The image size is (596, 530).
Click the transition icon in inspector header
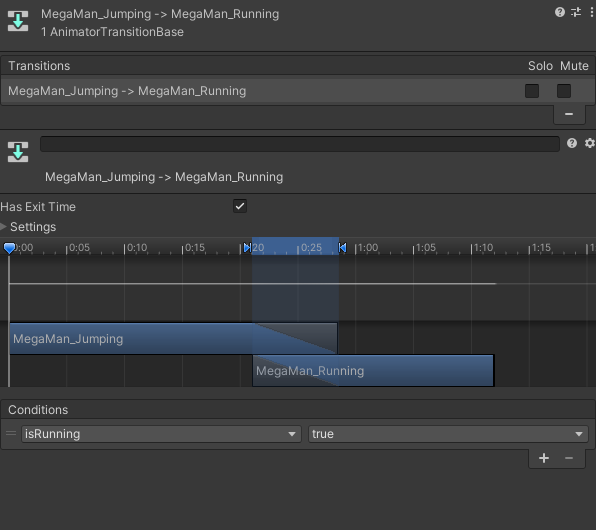point(18,21)
